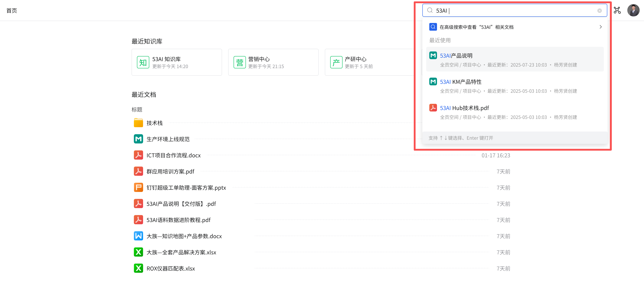The height and width of the screenshot is (286, 644).
Task: Open 53AI Hub技术栈.pdf search result
Action: (x=464, y=108)
